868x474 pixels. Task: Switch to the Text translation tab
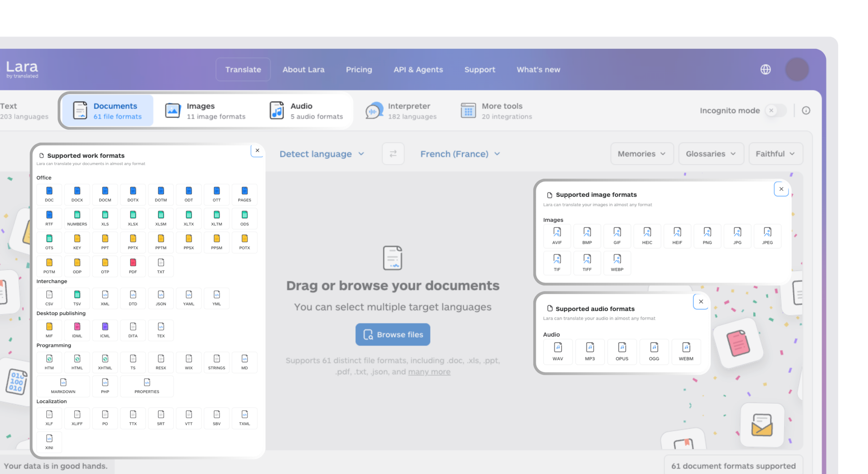pos(24,111)
